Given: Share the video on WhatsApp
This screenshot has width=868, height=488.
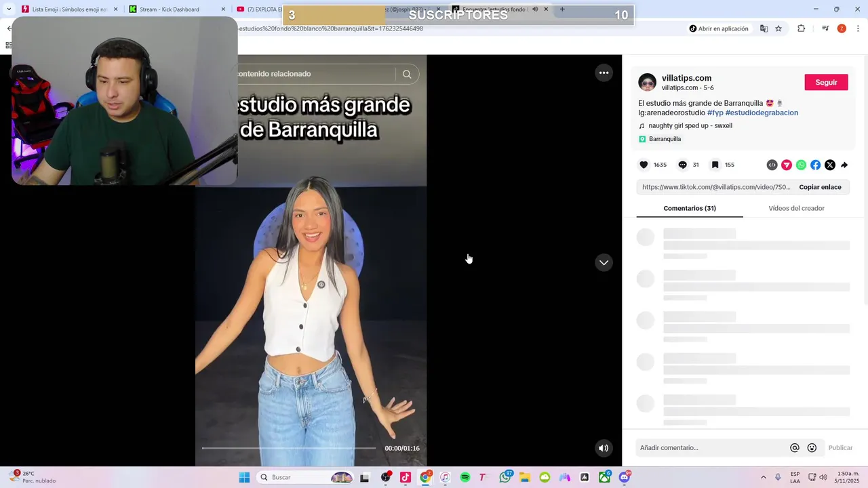Looking at the screenshot, I should click(x=801, y=165).
